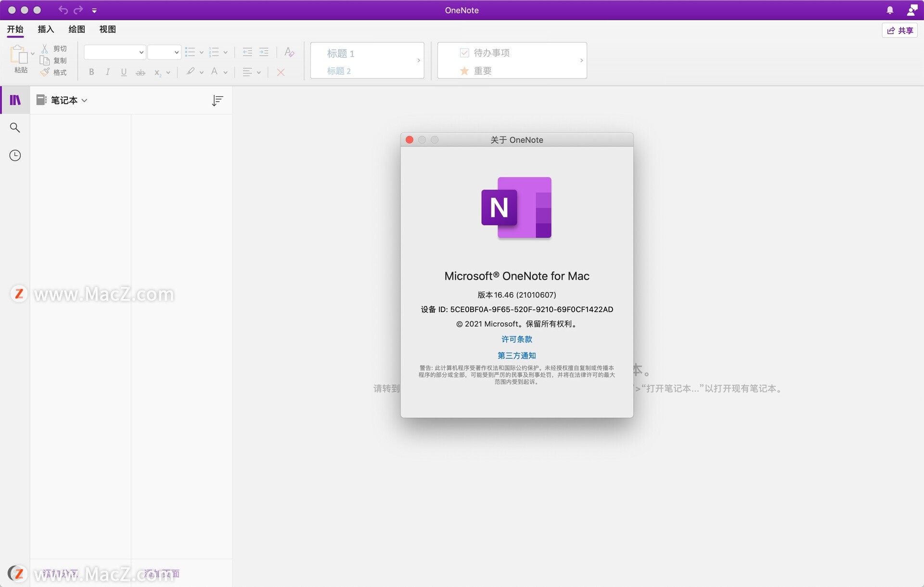Toggle bold formatting
924x587 pixels.
point(91,72)
